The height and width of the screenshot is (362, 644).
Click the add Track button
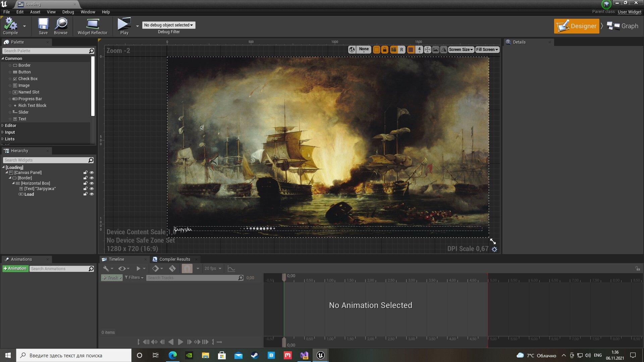(112, 278)
